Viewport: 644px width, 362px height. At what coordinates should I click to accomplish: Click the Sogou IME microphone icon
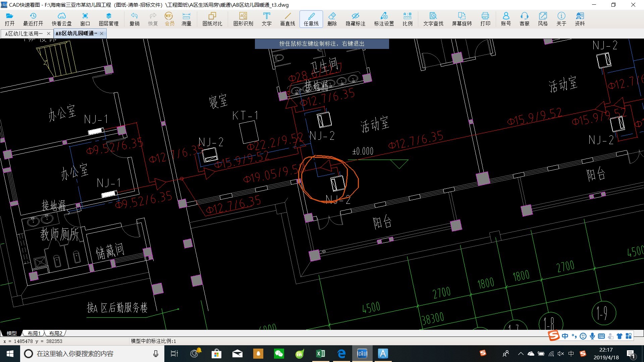point(593,336)
